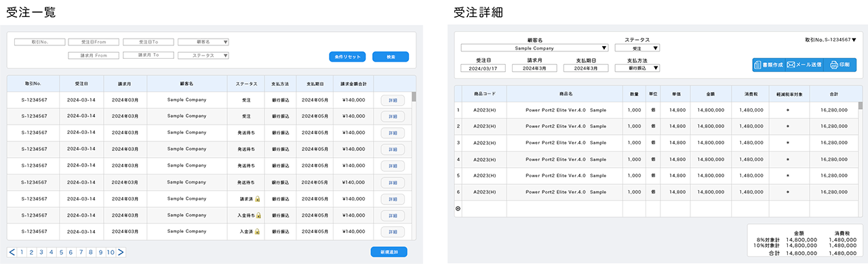Image resolution: width=868 pixels, height=264 pixels.
Task: Expand the Sample Company customer dropdown
Action: (x=534, y=48)
